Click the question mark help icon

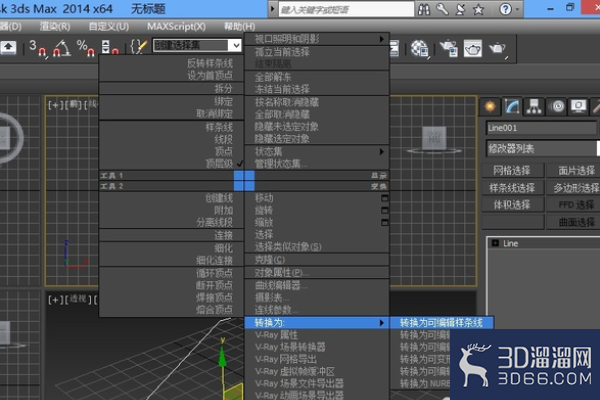(505, 9)
